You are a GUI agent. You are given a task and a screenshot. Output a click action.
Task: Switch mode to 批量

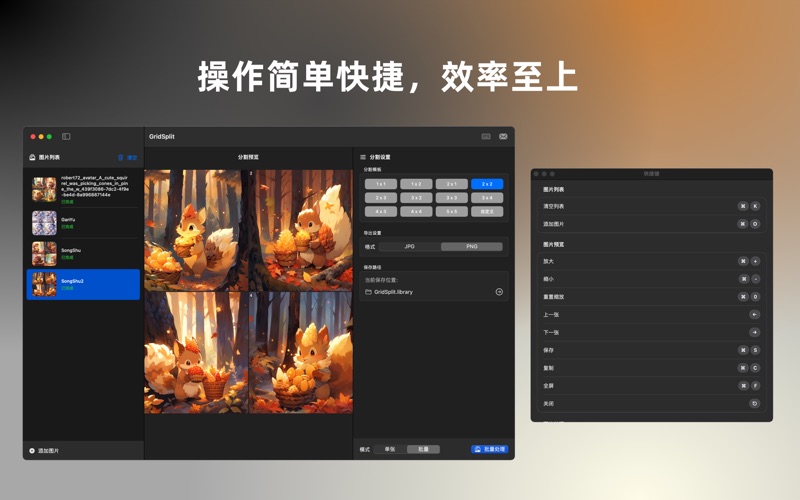tap(423, 450)
